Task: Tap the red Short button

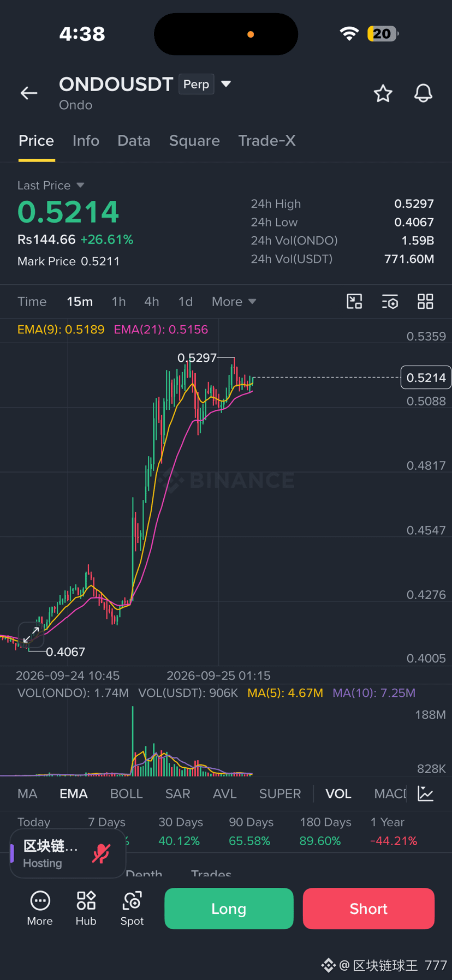Action: tap(368, 909)
